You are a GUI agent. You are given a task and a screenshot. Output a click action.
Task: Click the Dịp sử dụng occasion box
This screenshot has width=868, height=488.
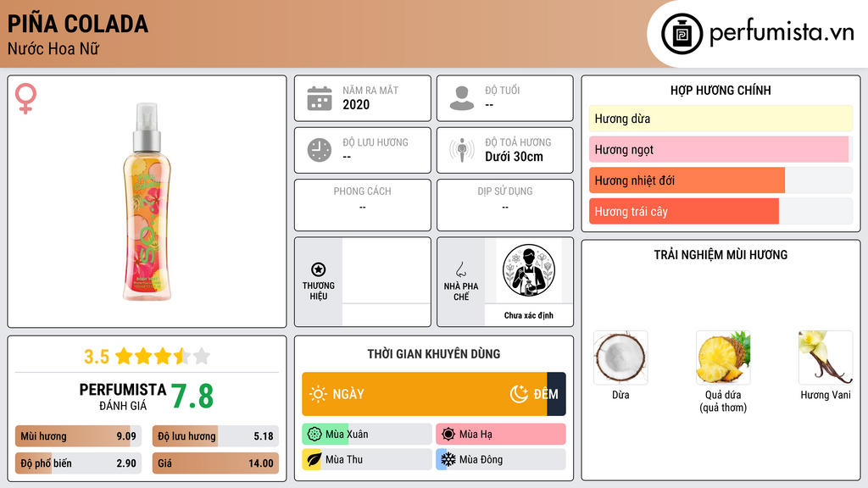point(505,205)
